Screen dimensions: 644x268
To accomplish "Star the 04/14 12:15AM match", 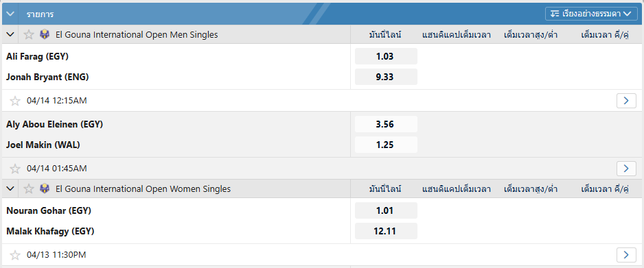I will click(x=15, y=101).
